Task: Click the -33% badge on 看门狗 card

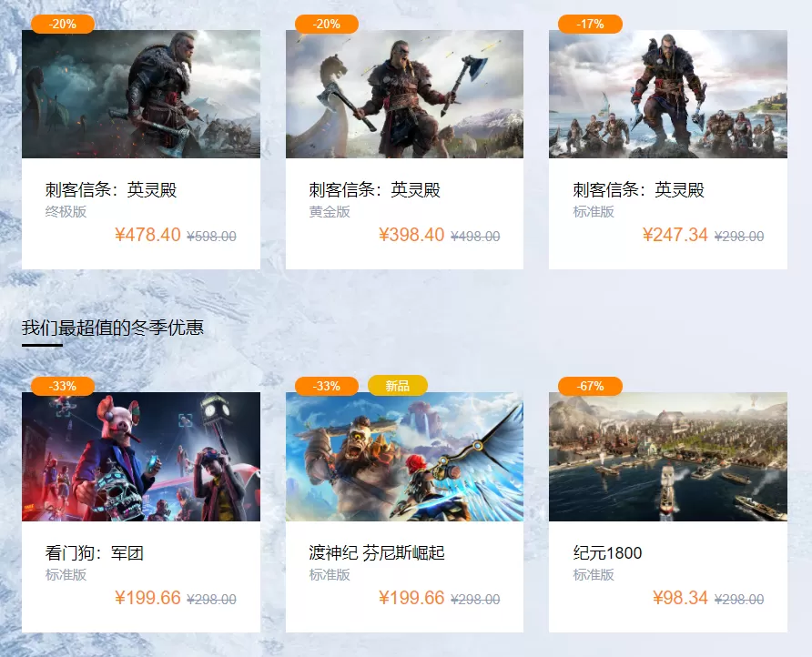Action: click(63, 386)
